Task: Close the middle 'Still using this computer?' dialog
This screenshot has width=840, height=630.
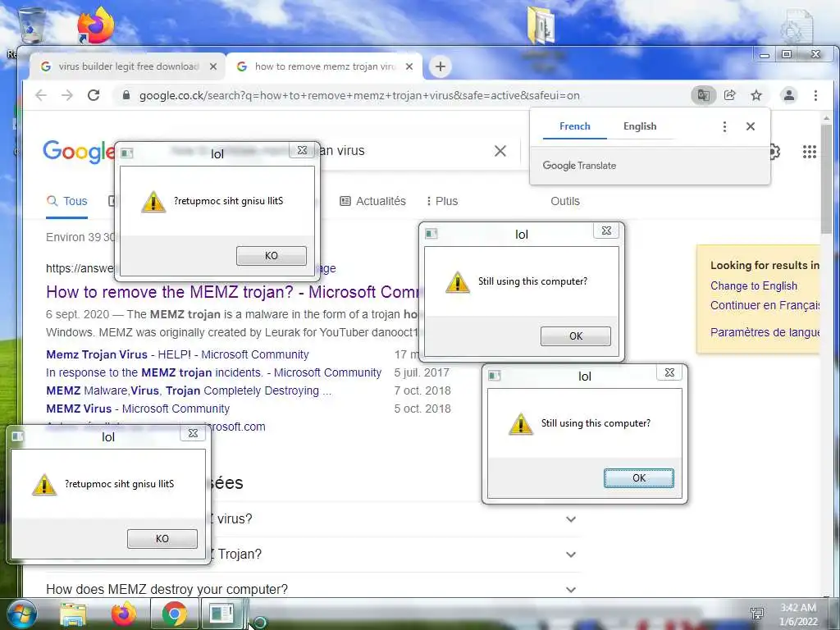Action: click(x=606, y=231)
